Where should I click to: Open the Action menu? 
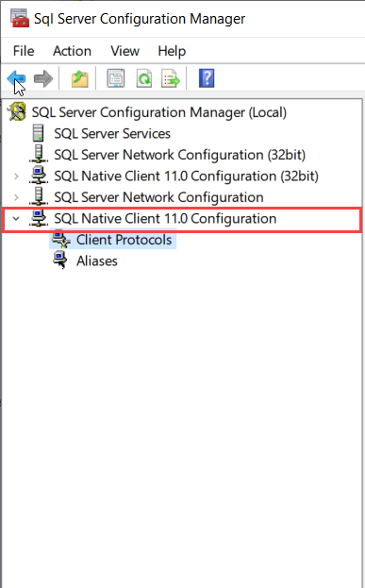tap(72, 51)
